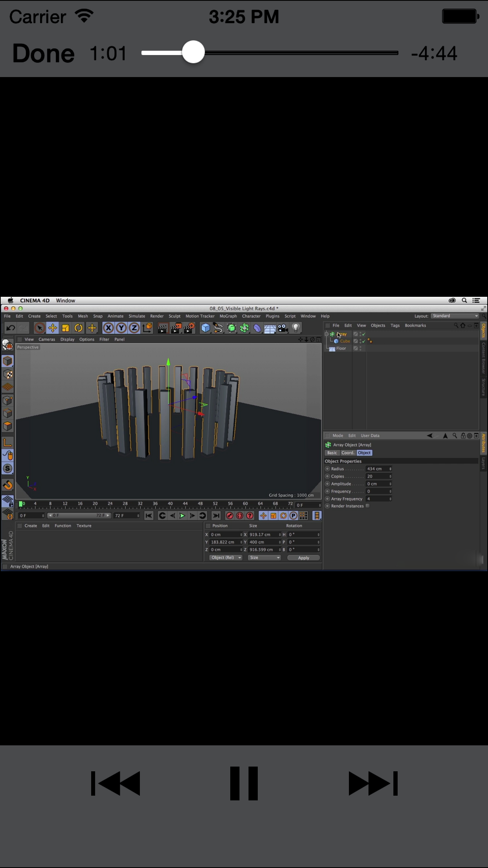
Task: Skip to the next video track
Action: pos(372,783)
